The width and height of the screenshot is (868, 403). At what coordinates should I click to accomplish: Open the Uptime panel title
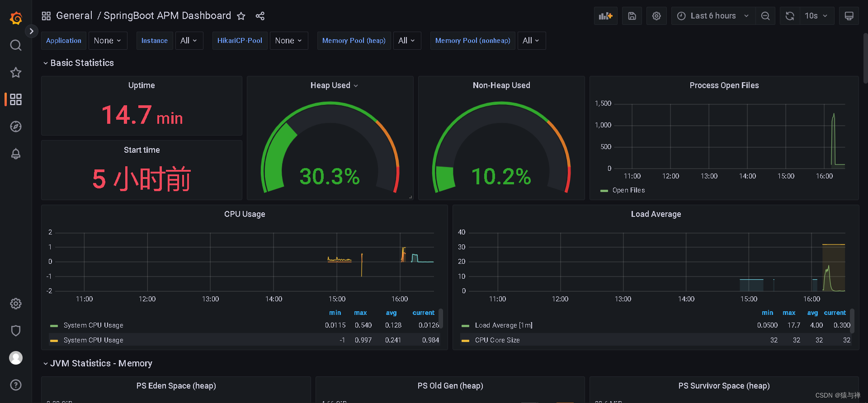pyautogui.click(x=142, y=85)
